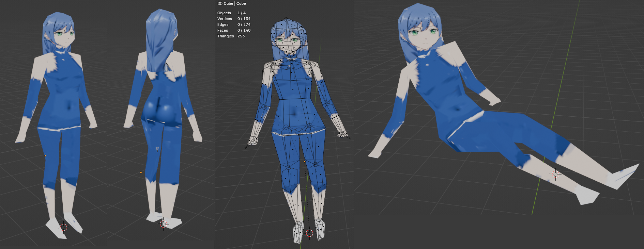Click the "0 / 140" faces count

244,30
